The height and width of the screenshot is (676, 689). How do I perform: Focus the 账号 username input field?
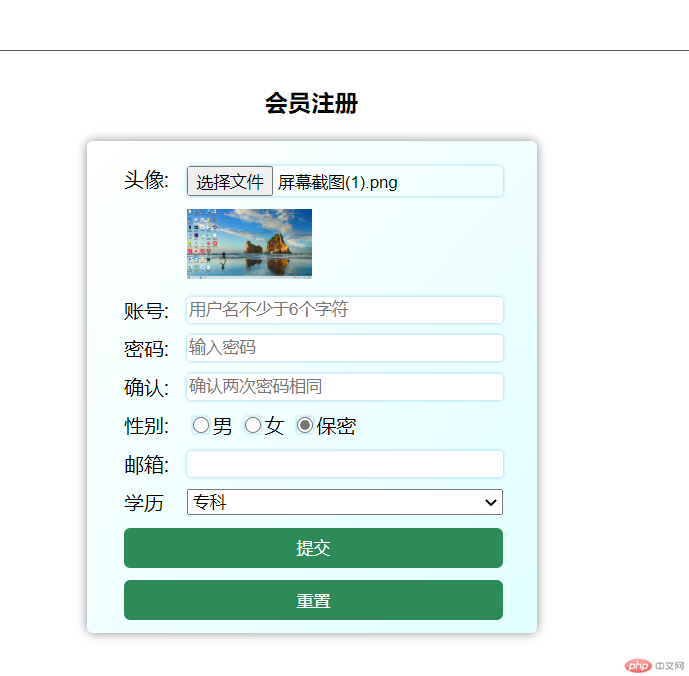(344, 310)
